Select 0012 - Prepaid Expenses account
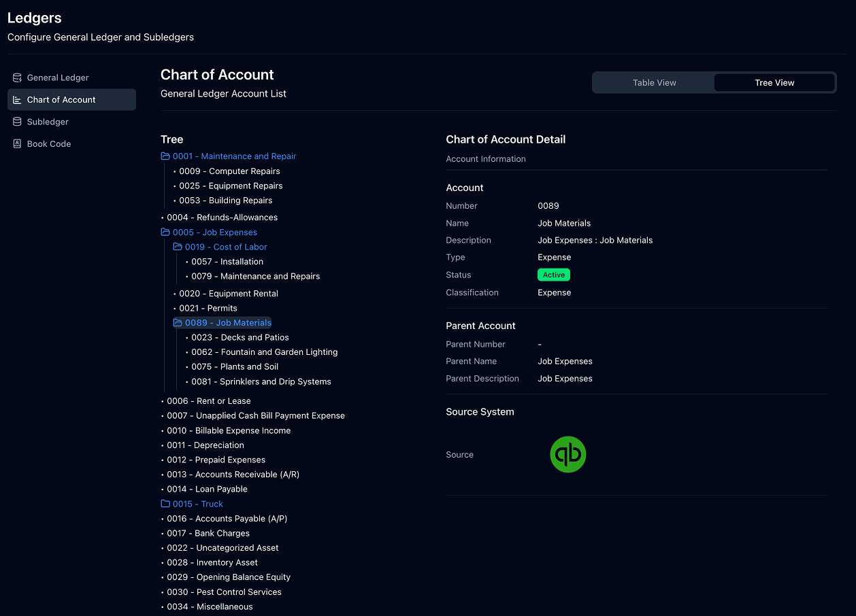This screenshot has height=616, width=856. (x=216, y=460)
